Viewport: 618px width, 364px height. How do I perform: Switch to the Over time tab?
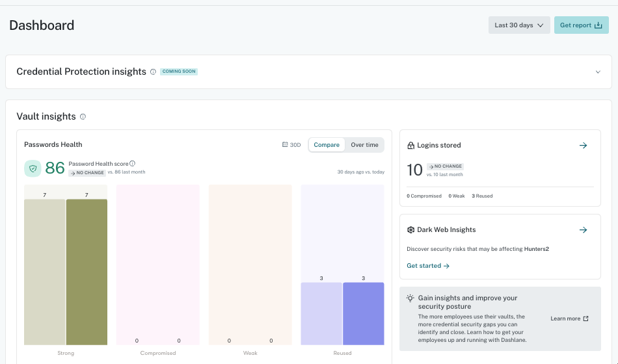point(364,145)
